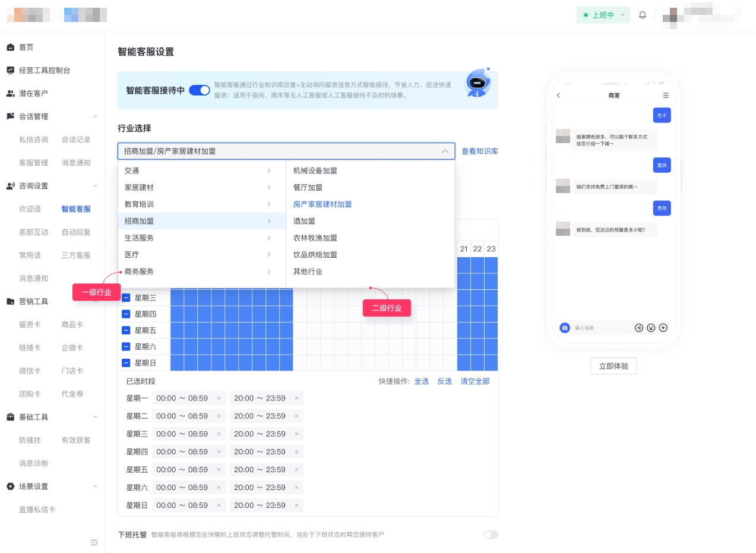This screenshot has height=553, width=756.
Task: Click 全选 quick action
Action: click(x=422, y=381)
